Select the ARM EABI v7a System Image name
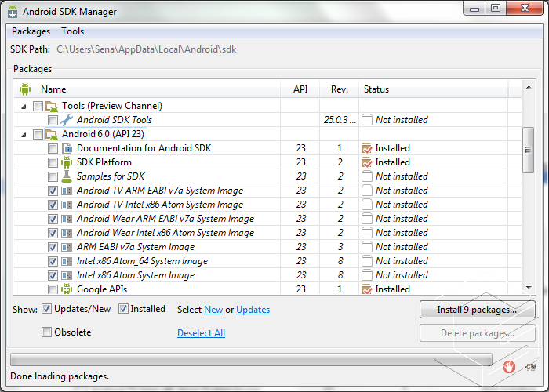549x392 pixels. (x=136, y=248)
